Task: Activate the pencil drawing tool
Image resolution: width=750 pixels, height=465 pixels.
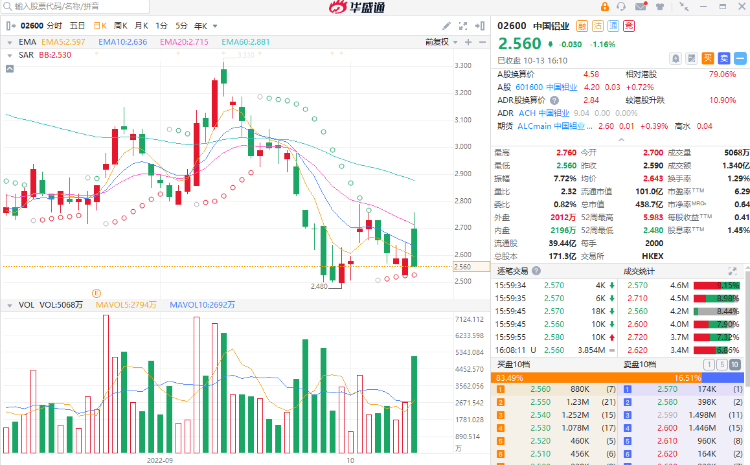Action: tap(446, 26)
